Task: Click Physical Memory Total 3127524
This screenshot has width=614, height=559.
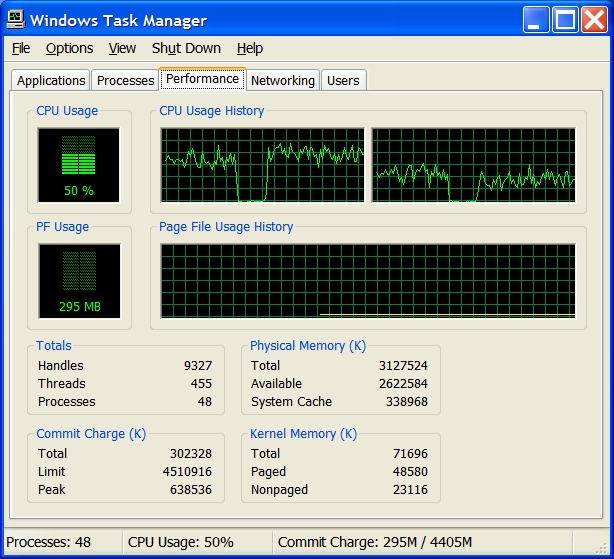Action: (x=403, y=366)
